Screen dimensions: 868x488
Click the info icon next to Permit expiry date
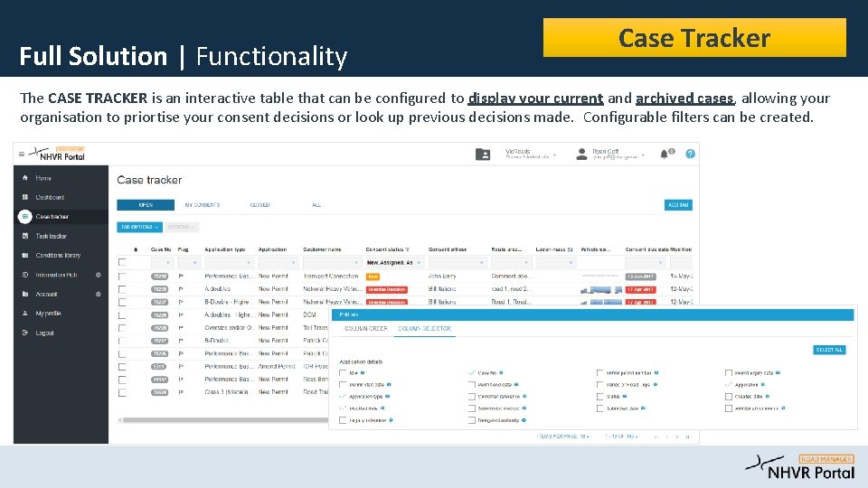pos(778,373)
